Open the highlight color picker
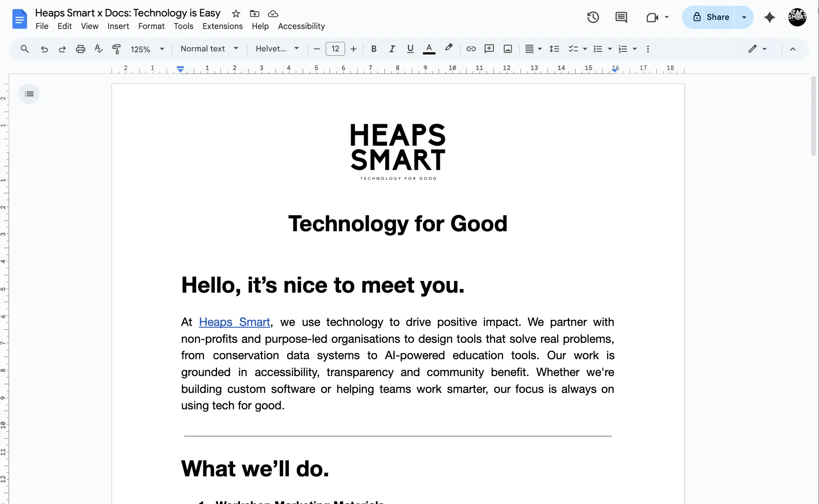 point(448,48)
